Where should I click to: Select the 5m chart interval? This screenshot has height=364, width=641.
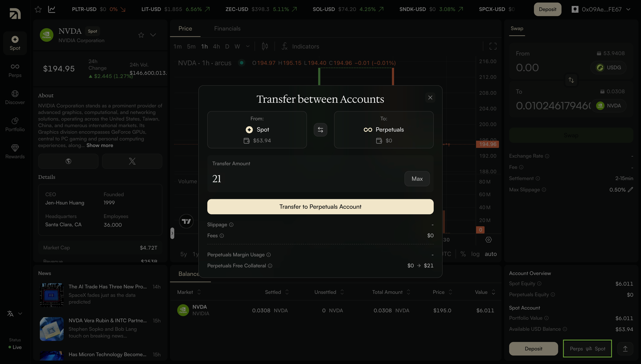191,46
